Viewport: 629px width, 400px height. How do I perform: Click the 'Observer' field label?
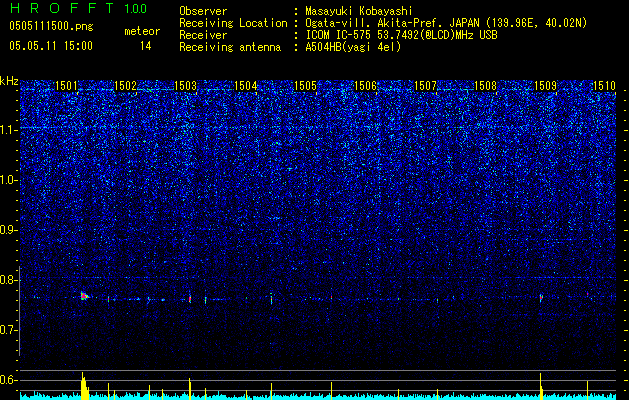(x=203, y=11)
